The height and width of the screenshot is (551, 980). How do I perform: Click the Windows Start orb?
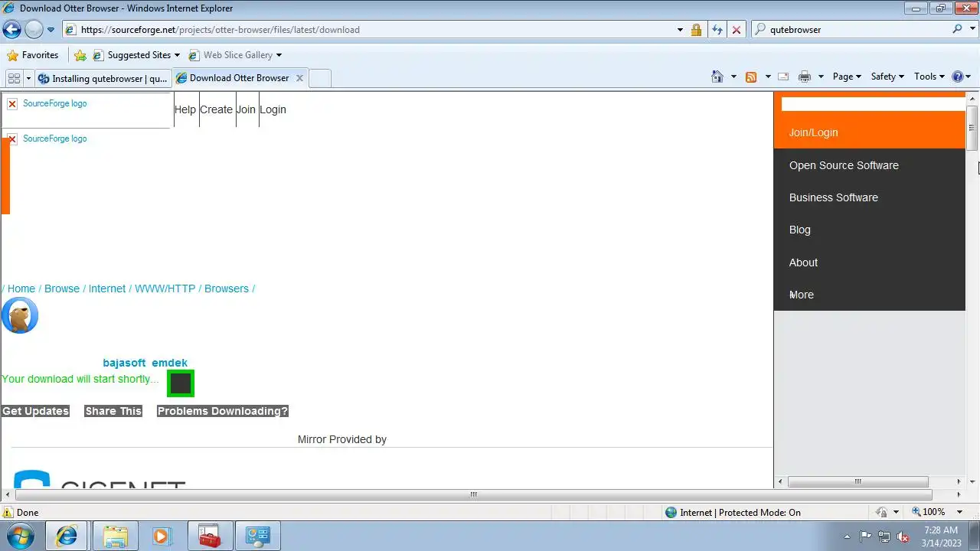(x=20, y=536)
